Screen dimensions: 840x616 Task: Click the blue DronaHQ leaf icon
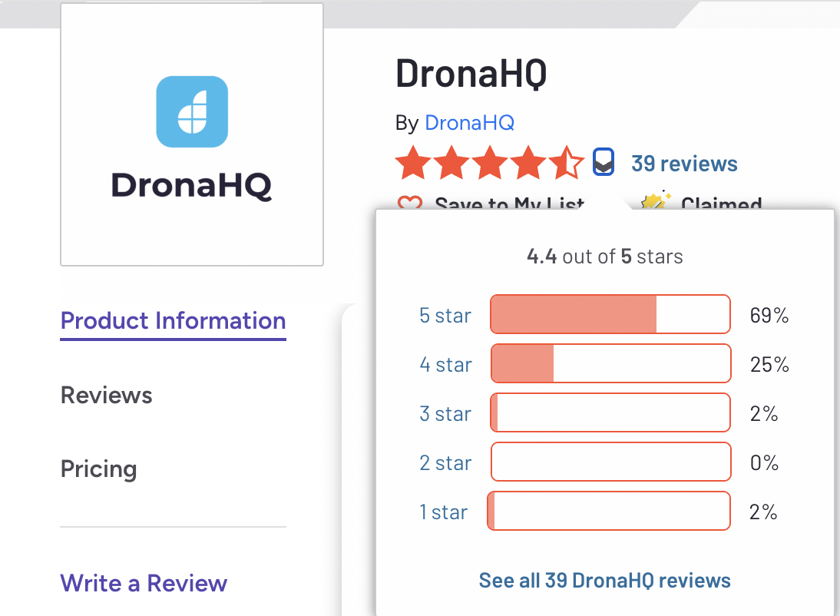click(192, 111)
